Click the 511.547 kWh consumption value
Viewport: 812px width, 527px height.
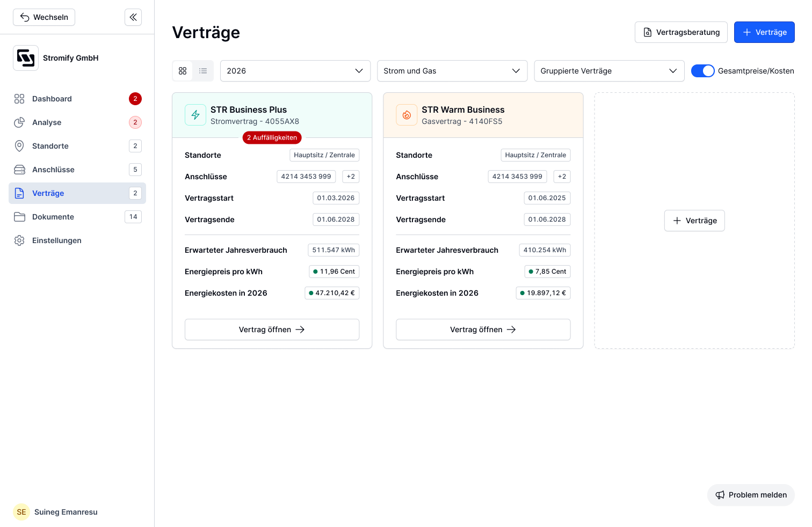click(334, 250)
